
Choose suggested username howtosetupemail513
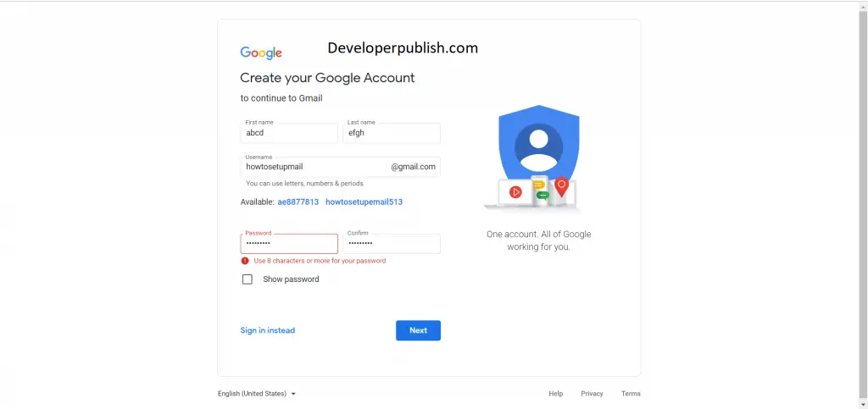[364, 202]
